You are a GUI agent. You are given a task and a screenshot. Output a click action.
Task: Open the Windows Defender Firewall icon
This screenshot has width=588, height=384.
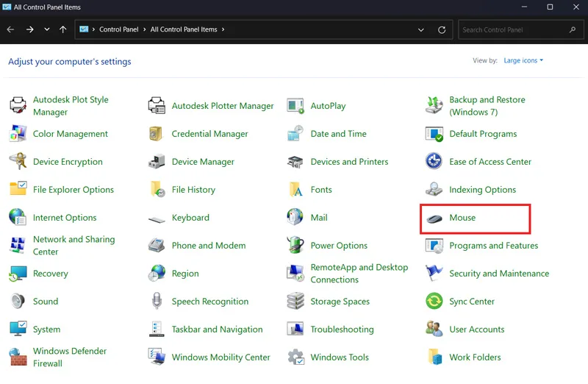coord(18,357)
